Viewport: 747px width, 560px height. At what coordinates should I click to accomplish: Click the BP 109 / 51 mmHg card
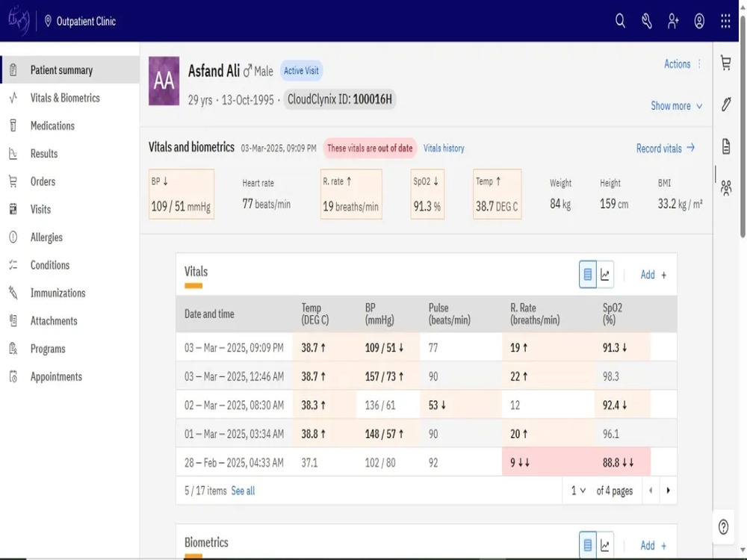pyautogui.click(x=181, y=194)
